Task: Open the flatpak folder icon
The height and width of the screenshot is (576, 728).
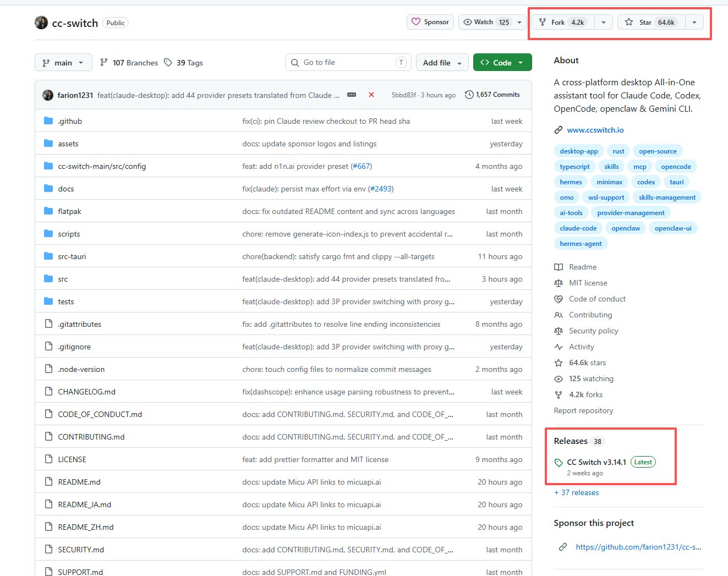Action: tap(48, 211)
